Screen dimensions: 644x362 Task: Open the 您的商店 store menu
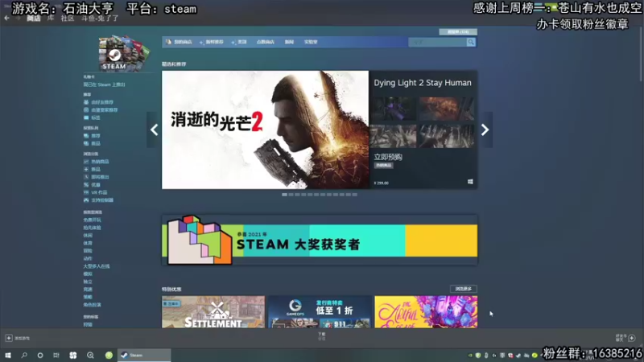(x=183, y=42)
